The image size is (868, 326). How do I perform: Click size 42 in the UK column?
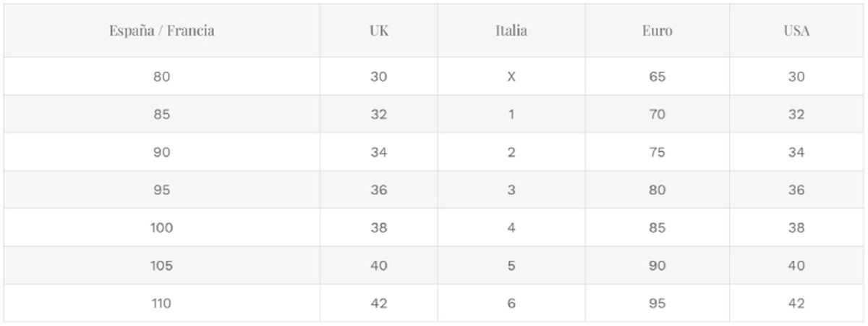pyautogui.click(x=378, y=304)
